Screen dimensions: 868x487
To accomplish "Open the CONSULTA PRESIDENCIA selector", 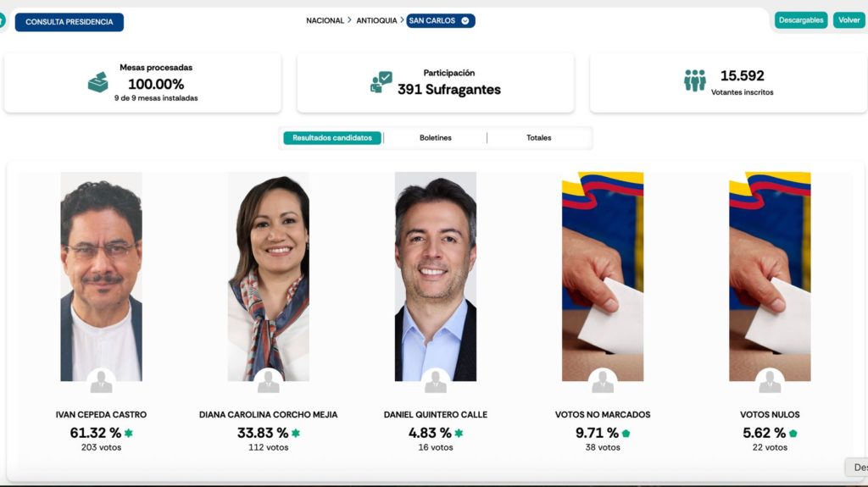I will (70, 22).
